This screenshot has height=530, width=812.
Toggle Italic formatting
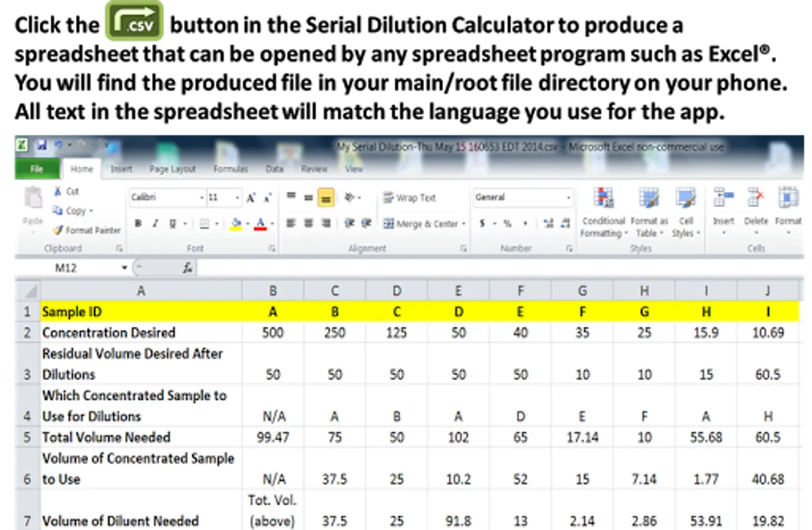[155, 224]
